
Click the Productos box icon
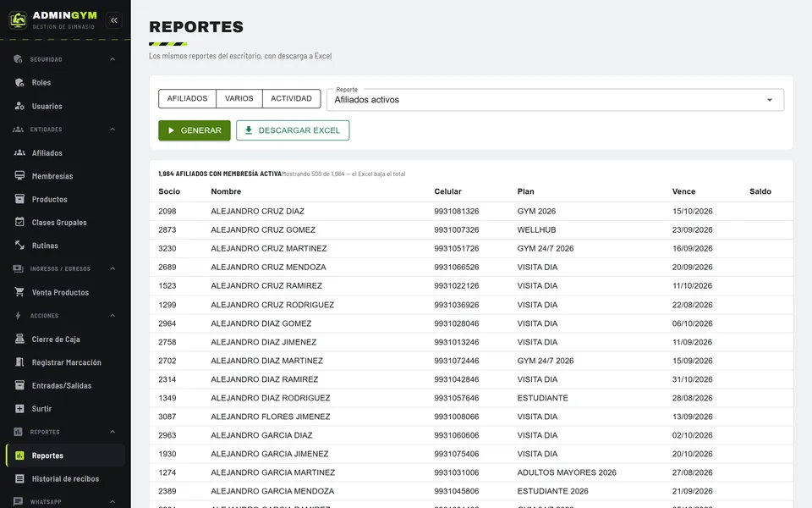click(19, 199)
